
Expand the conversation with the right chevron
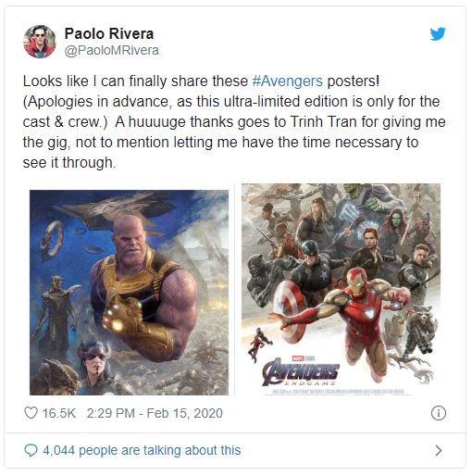[438, 451]
